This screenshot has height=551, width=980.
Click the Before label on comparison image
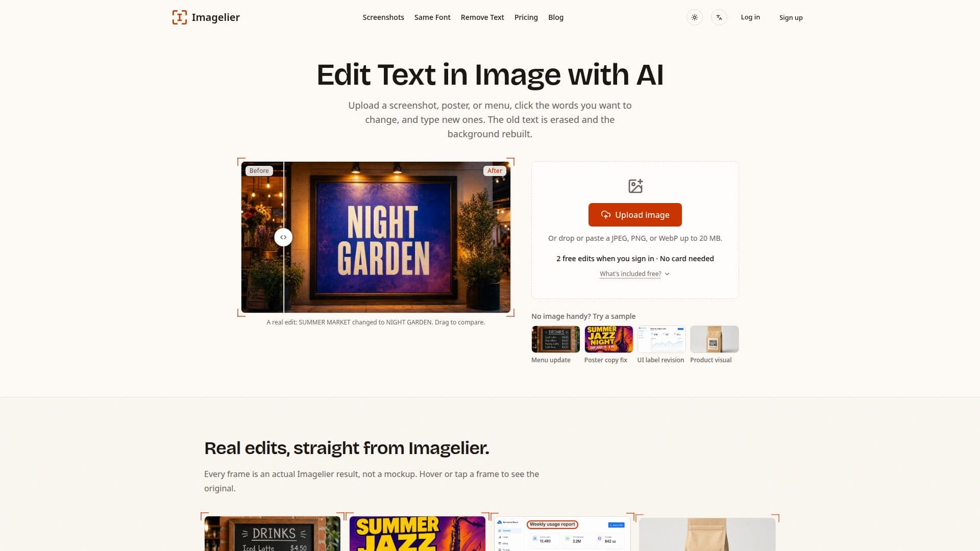click(x=259, y=171)
